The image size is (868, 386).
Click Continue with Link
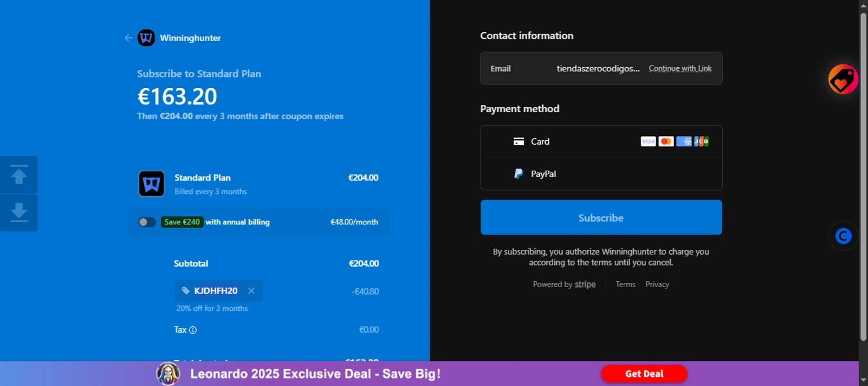(680, 68)
